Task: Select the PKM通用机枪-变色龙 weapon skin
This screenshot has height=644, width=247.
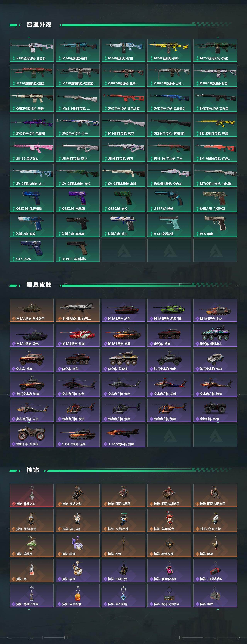Action: [x=31, y=50]
